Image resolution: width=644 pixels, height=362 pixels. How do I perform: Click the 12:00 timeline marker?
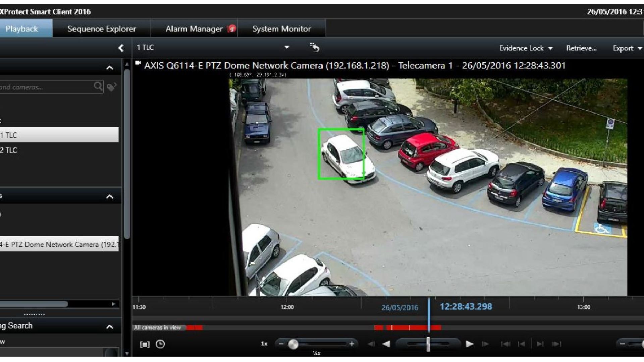(x=287, y=307)
